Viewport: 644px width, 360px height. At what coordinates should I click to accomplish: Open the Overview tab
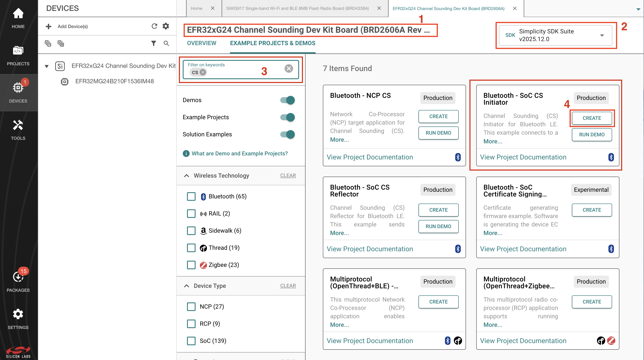(x=202, y=43)
